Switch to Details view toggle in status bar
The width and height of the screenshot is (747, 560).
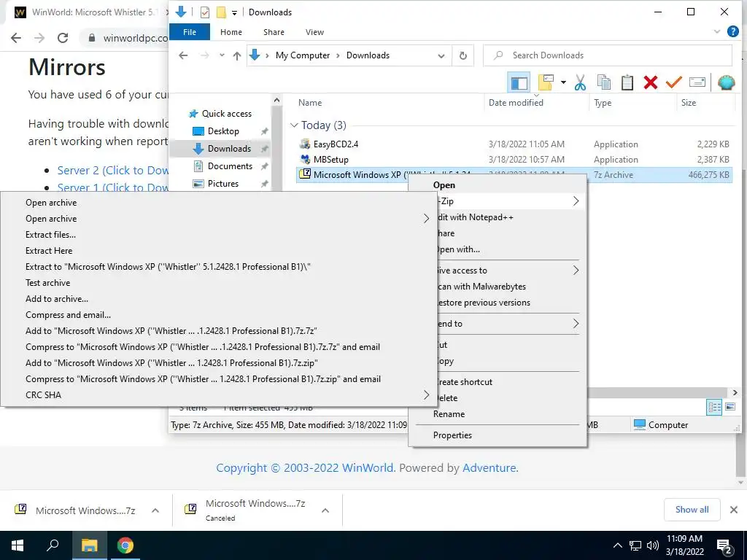coord(714,407)
